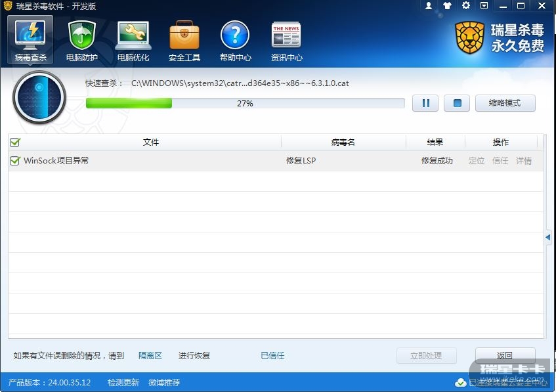Open the 已信任 trusted list link
The width and height of the screenshot is (556, 392).
tap(272, 355)
